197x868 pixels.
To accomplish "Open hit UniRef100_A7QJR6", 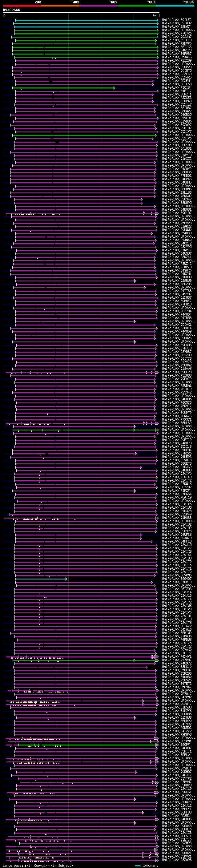I will pos(177,34).
